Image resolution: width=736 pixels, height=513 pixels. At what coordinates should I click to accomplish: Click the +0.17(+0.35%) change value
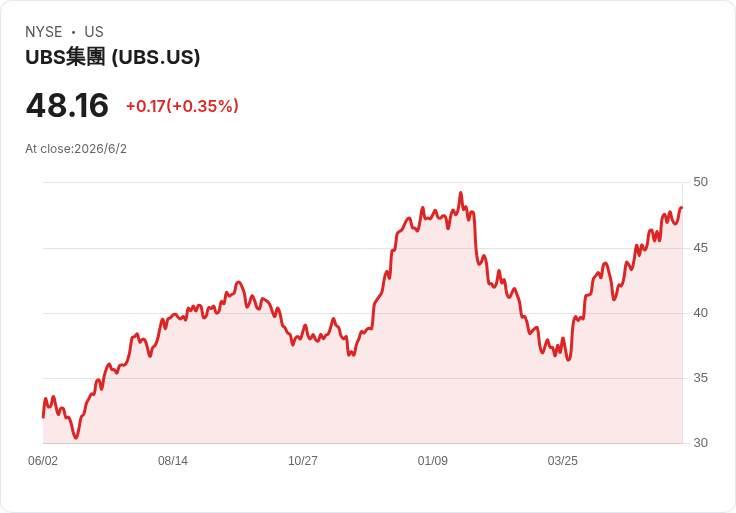pyautogui.click(x=182, y=106)
